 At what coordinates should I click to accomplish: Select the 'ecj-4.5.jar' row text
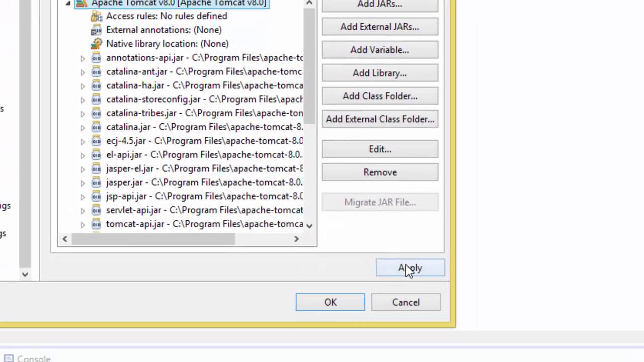pos(204,141)
